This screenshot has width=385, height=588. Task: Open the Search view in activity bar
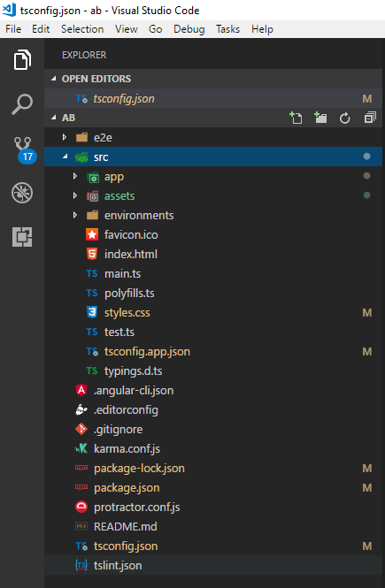pyautogui.click(x=22, y=103)
